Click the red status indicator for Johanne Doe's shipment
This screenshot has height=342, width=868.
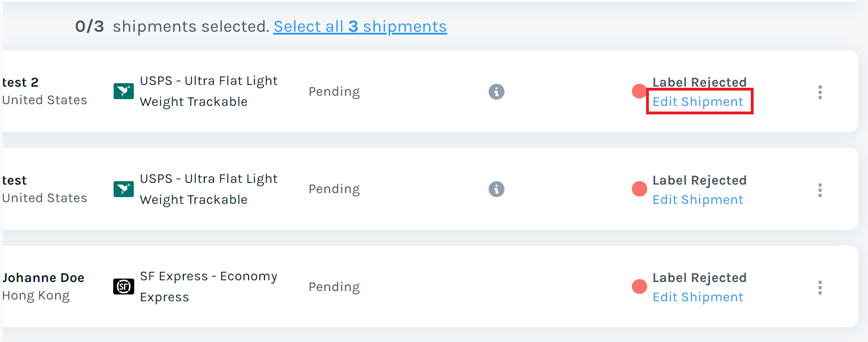[639, 286]
